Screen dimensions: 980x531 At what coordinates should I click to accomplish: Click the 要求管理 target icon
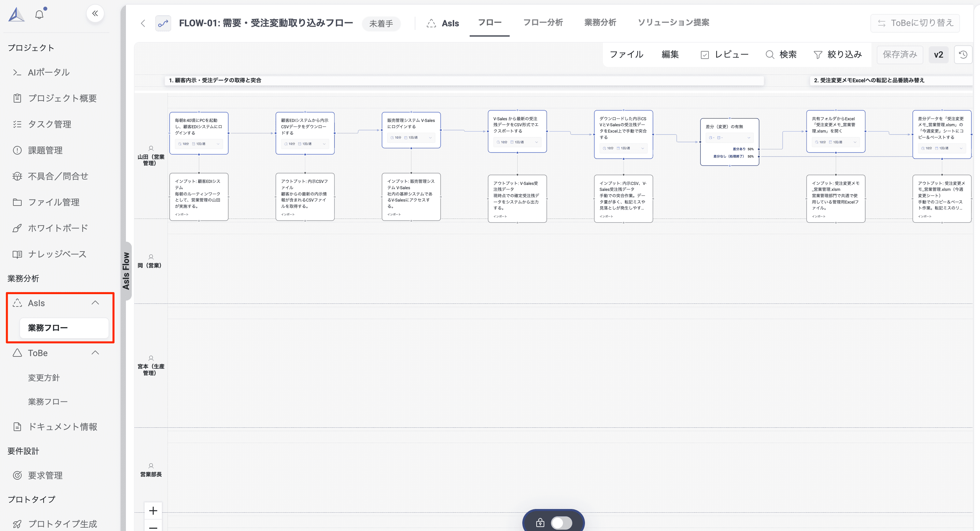(x=17, y=475)
